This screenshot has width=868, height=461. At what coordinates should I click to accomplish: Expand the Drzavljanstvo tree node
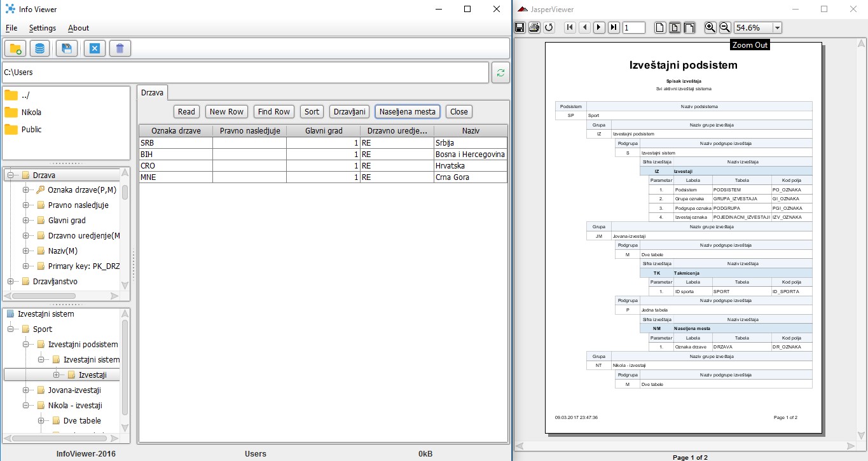coord(11,281)
